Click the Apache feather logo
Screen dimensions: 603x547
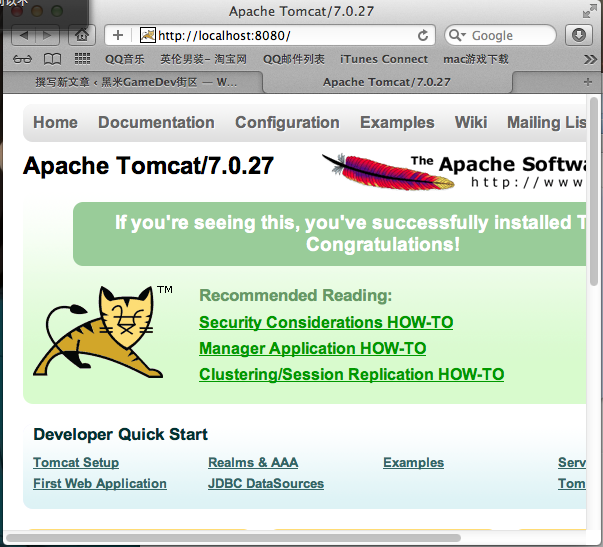pos(388,172)
